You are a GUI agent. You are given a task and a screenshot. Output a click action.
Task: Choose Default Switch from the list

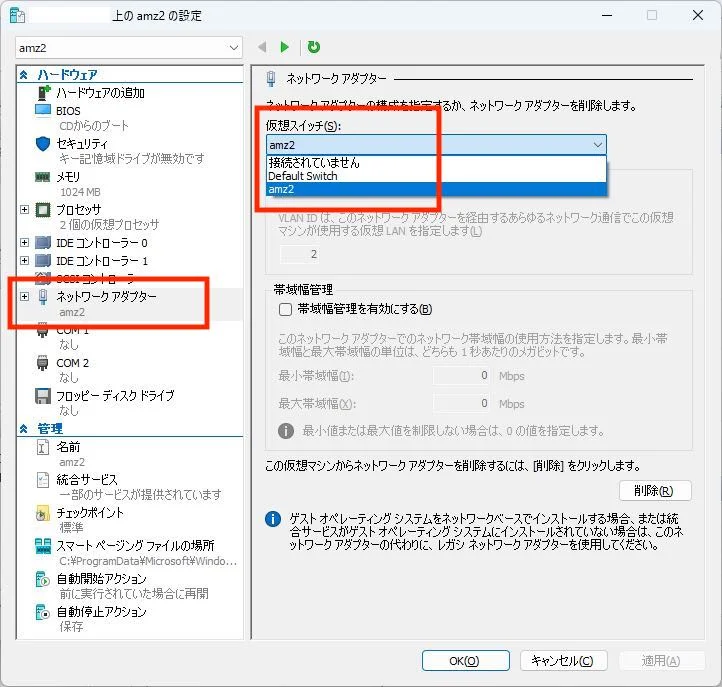coord(303,176)
